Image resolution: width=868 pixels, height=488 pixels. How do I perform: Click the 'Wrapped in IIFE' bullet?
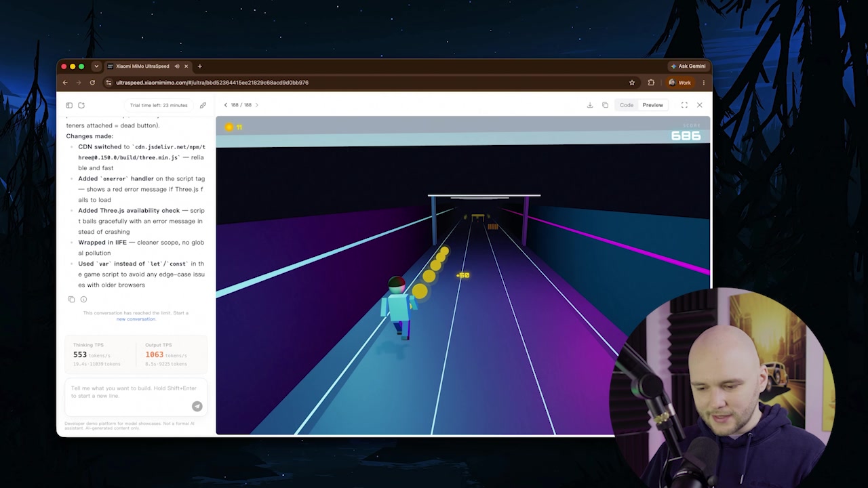pos(141,247)
